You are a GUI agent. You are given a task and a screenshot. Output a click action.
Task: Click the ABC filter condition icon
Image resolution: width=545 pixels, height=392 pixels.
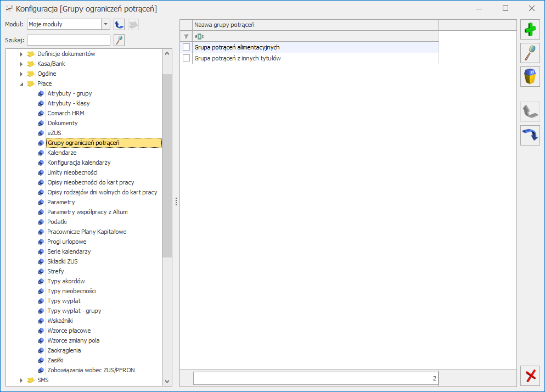coord(199,36)
